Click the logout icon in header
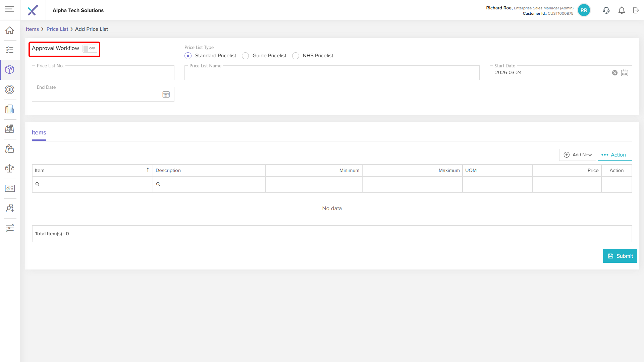The image size is (644, 362). coord(636,10)
